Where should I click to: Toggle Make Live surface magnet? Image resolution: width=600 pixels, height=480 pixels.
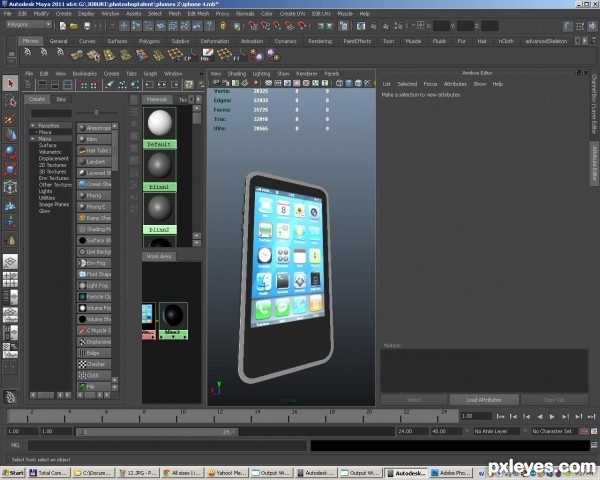[302, 26]
